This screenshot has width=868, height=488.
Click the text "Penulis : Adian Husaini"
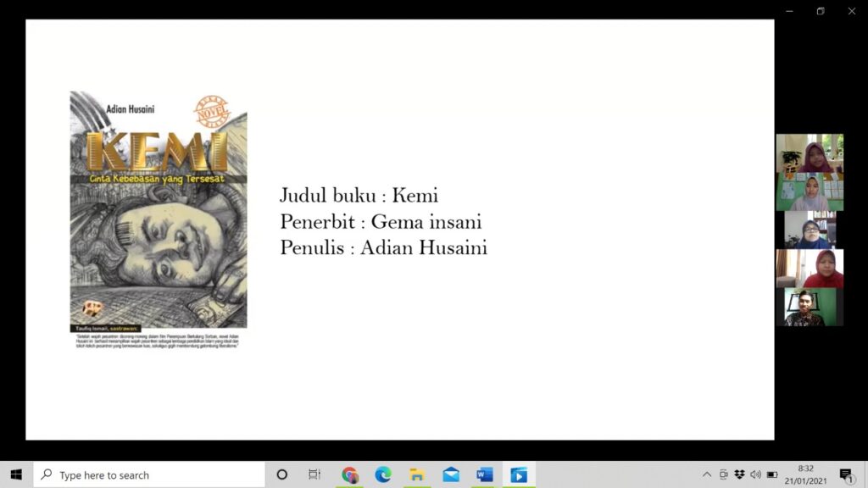click(x=384, y=248)
